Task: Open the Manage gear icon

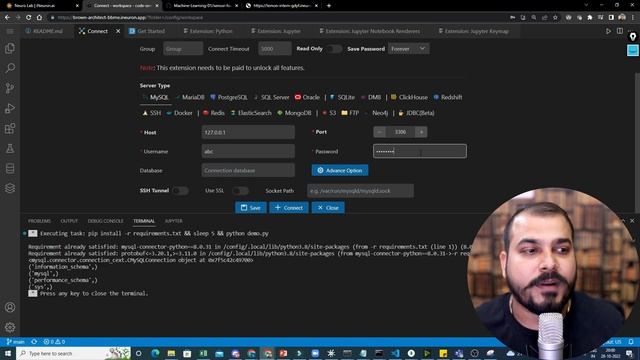Action: click(10, 327)
